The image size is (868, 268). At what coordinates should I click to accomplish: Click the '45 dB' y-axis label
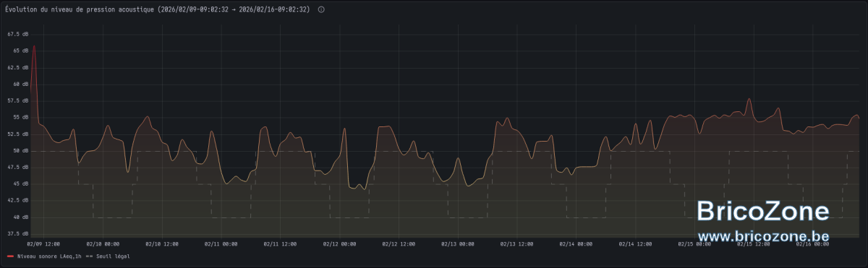[x=20, y=183]
